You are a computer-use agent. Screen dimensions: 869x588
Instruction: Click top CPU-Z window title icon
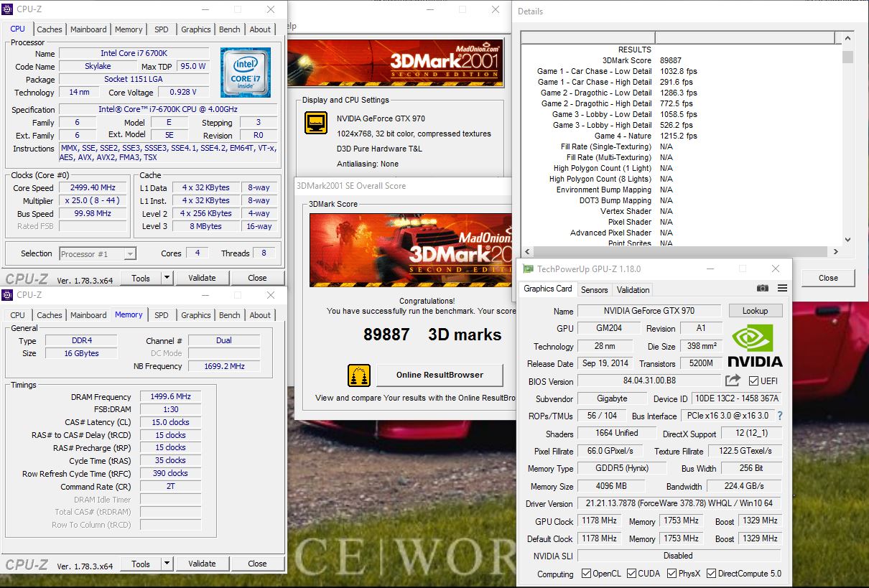[8, 9]
